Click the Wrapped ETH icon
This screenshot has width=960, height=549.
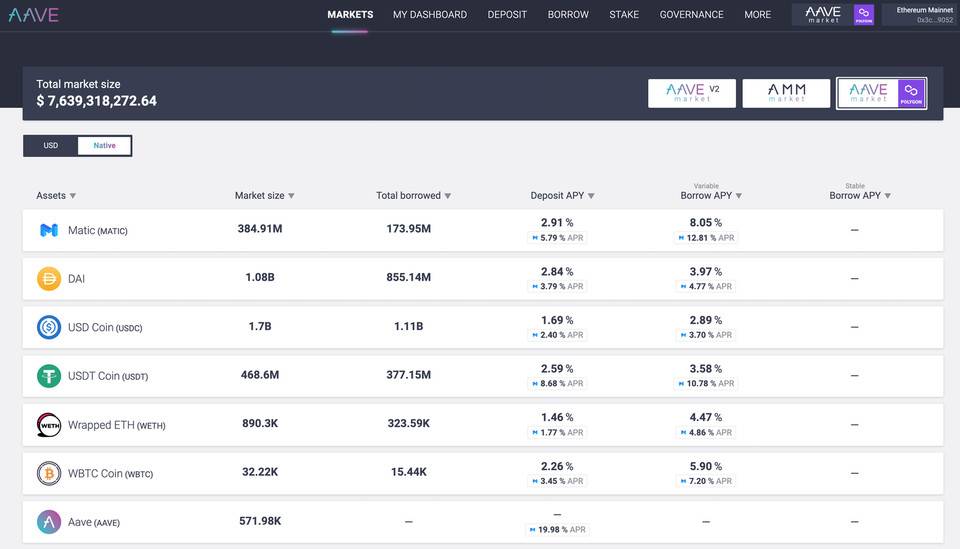(49, 425)
